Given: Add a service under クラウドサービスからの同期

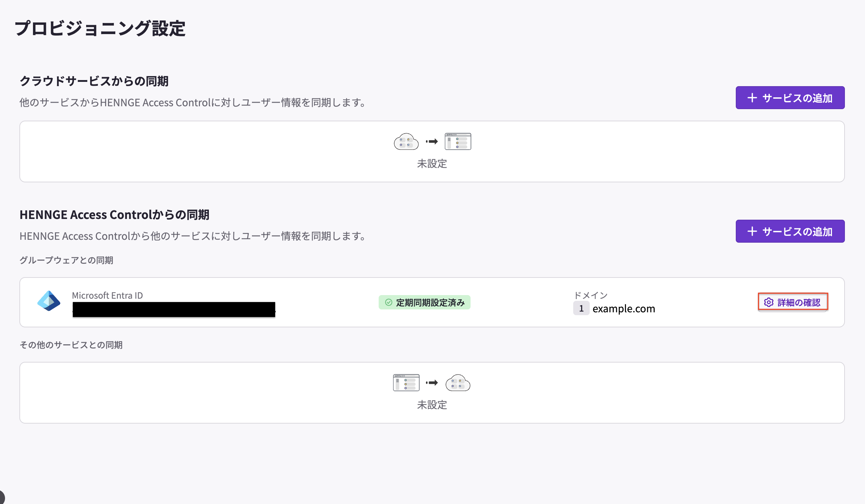Looking at the screenshot, I should 790,98.
